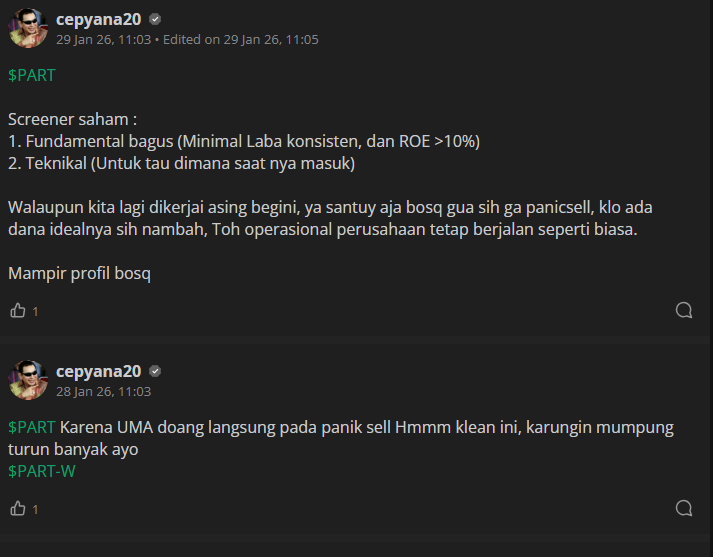Click the verified badge on the top post

tap(155, 19)
